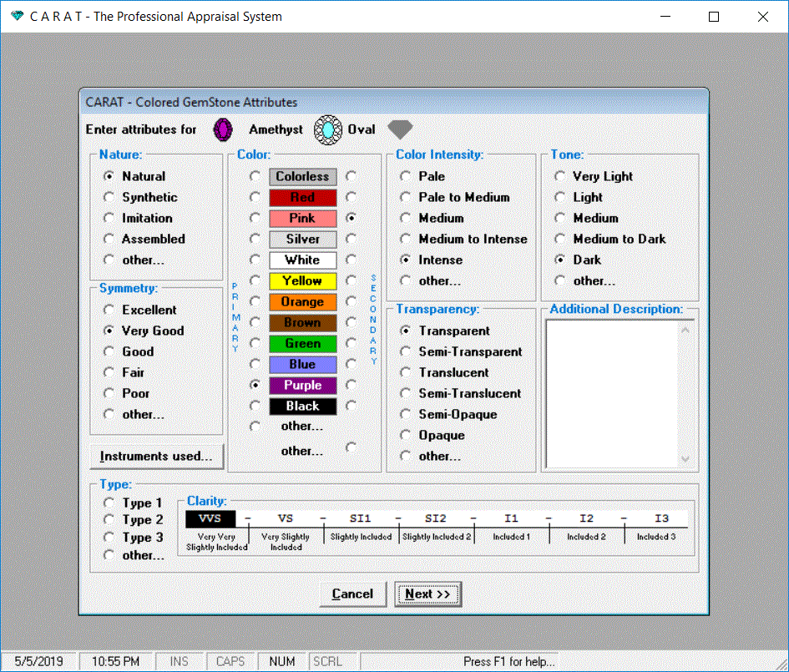Open the Instruments used dialog
Screen dimensions: 789x672
coord(156,457)
